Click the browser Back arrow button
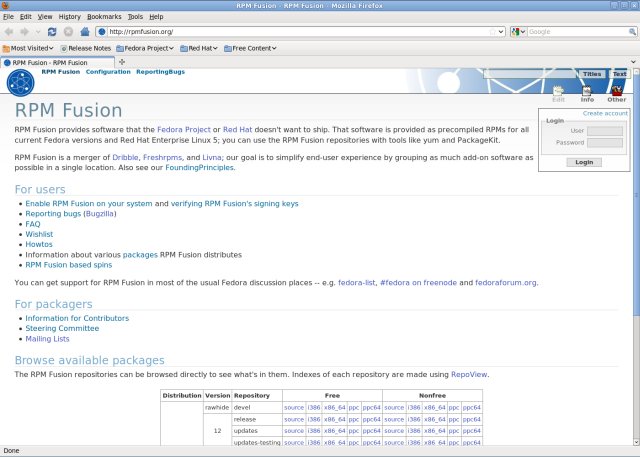Viewport: 640px width, 457px height. pyautogui.click(x=9, y=32)
